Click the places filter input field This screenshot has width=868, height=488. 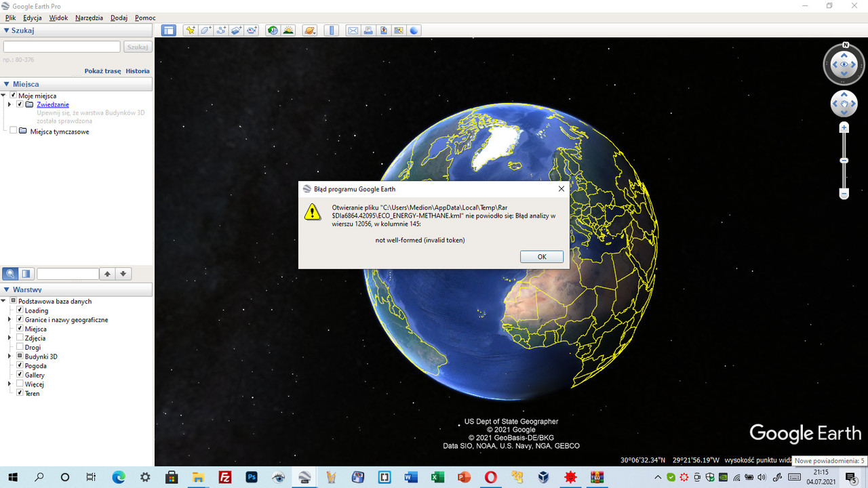(68, 274)
